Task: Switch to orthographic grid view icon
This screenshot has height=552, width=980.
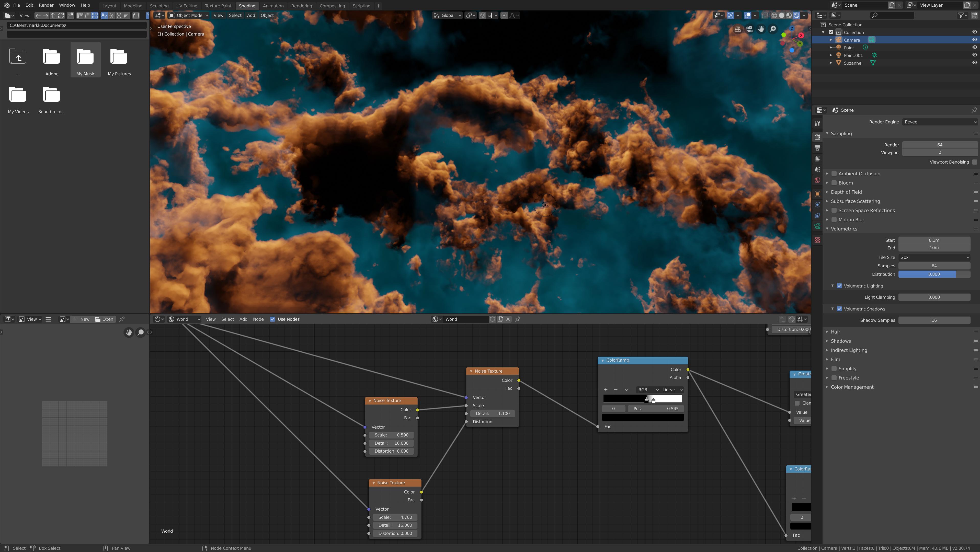Action: coord(738,29)
